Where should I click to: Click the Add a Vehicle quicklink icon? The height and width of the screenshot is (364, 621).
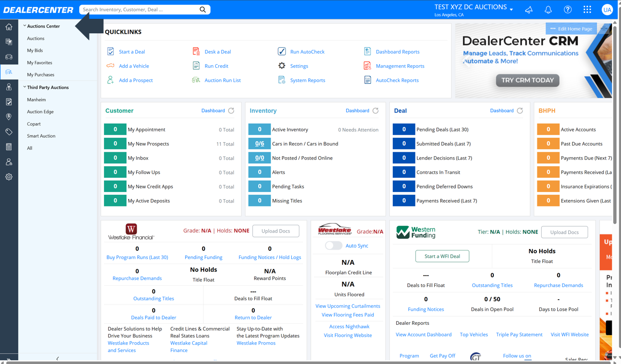click(110, 66)
